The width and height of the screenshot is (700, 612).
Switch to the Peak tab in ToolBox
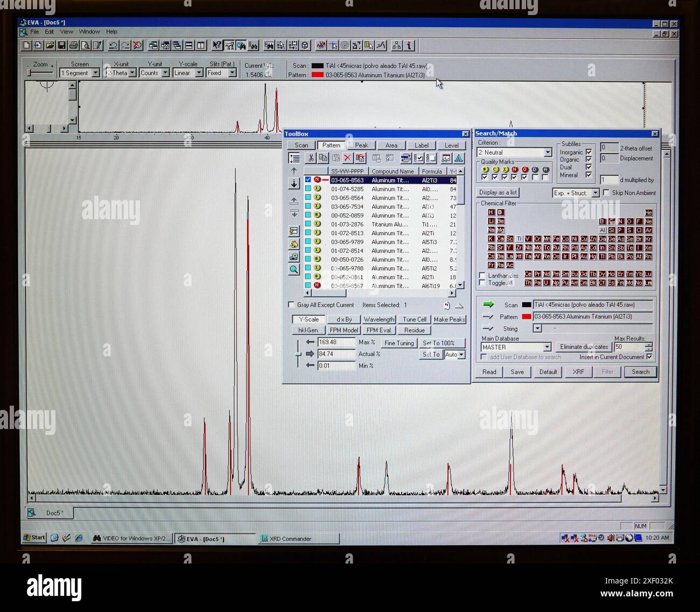[361, 145]
